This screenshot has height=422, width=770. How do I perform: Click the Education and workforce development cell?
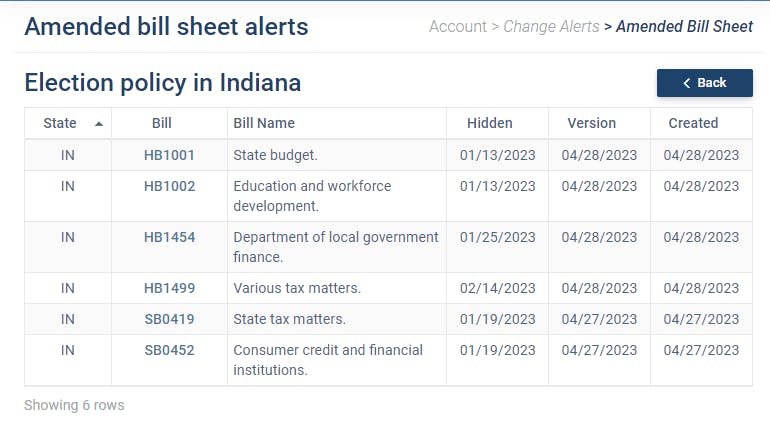(x=312, y=196)
